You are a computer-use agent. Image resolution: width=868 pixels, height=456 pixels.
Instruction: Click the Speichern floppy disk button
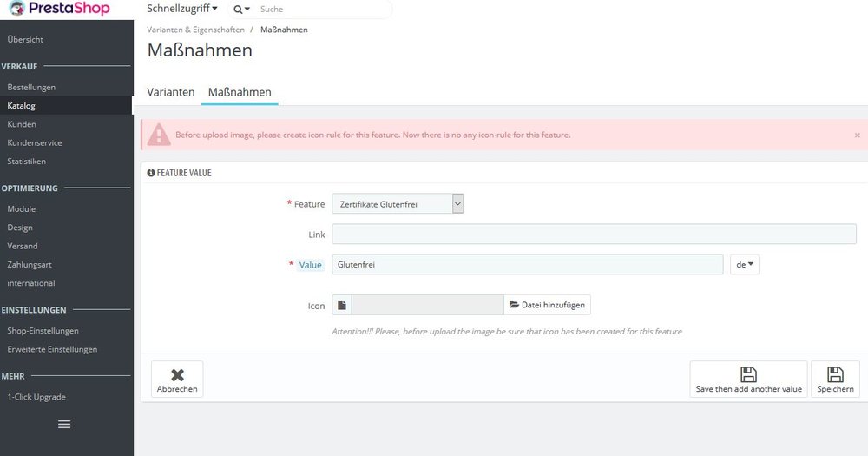click(835, 380)
